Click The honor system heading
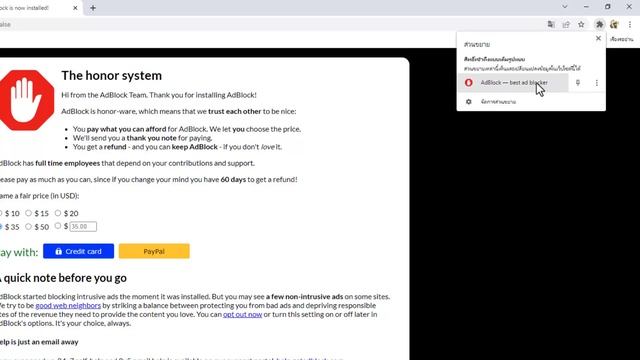The width and height of the screenshot is (640, 360). click(x=111, y=76)
